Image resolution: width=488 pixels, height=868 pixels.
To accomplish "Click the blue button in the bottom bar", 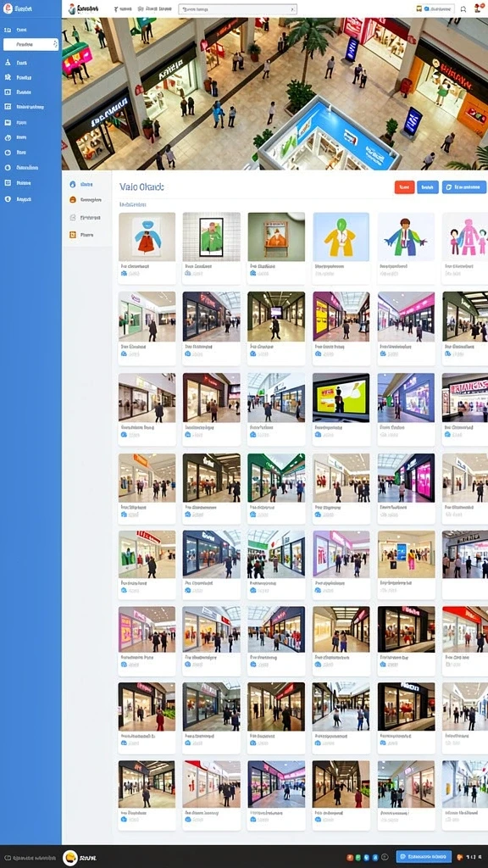I will (424, 857).
